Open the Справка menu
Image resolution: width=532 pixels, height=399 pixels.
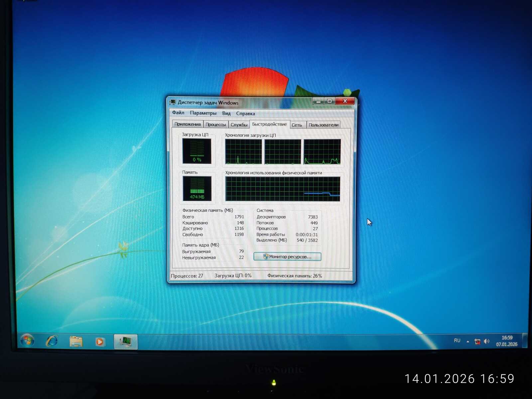coord(245,113)
